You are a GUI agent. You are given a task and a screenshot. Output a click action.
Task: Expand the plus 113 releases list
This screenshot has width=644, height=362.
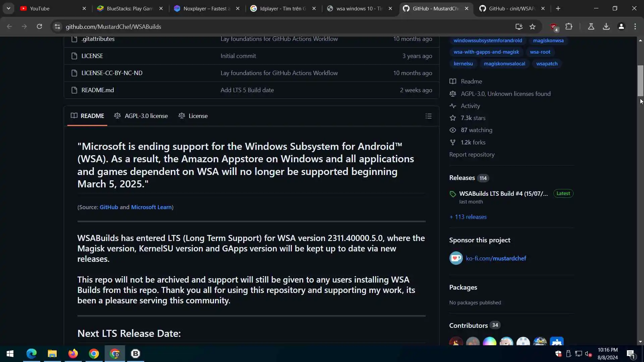coord(468,217)
